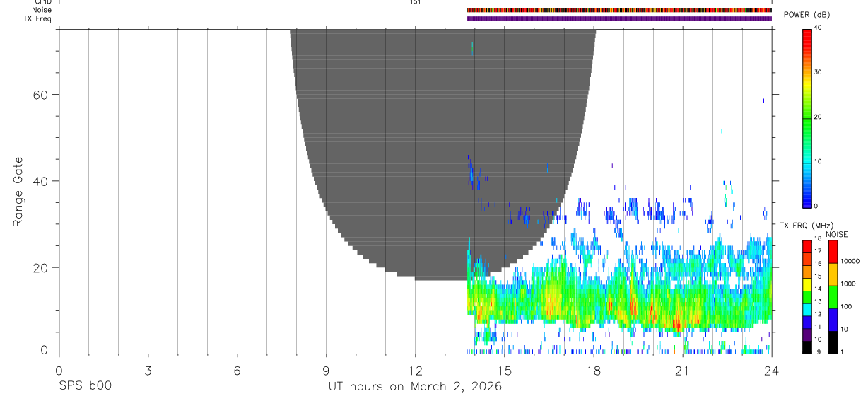Click the 60 tick on Range Gate axis

(x=41, y=95)
